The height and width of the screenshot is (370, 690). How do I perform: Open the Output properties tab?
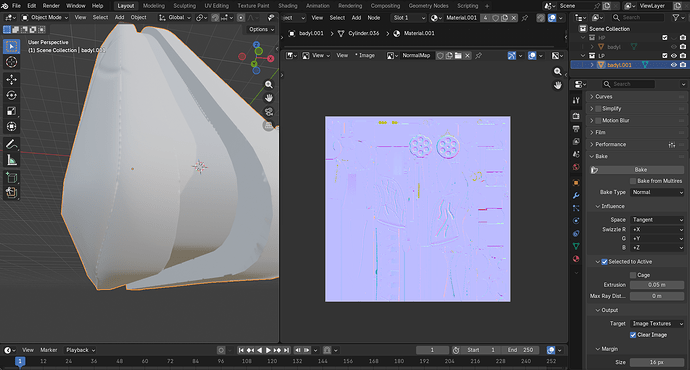576,128
